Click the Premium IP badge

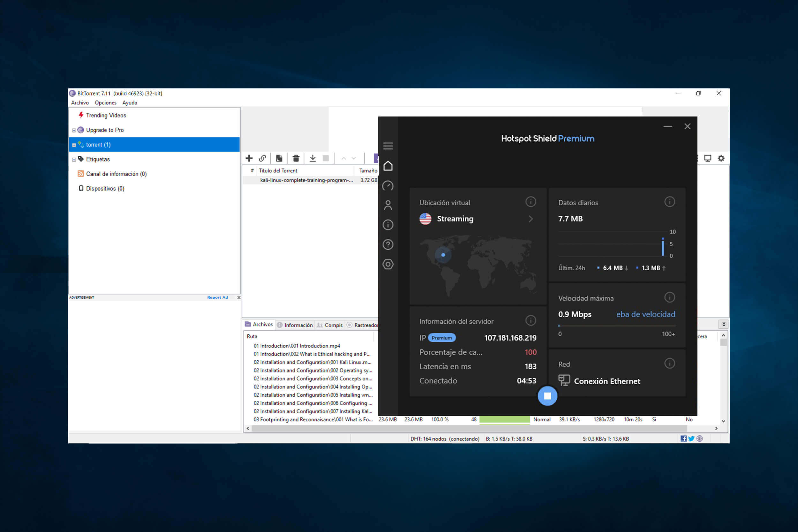click(x=442, y=338)
